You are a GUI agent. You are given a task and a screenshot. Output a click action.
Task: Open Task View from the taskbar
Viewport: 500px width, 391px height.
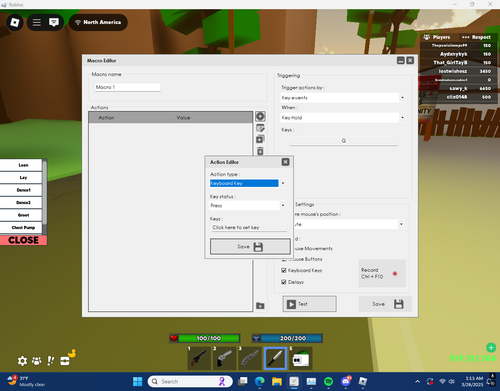click(x=243, y=381)
